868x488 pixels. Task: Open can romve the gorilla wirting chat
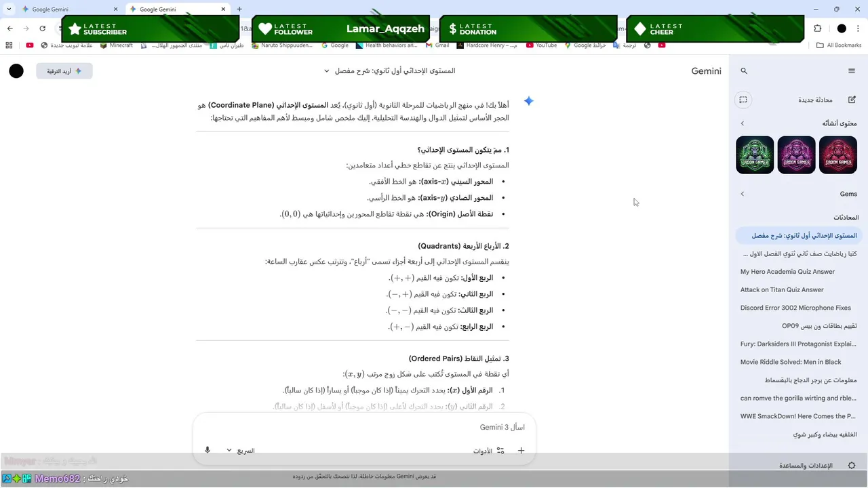pyautogui.click(x=797, y=398)
